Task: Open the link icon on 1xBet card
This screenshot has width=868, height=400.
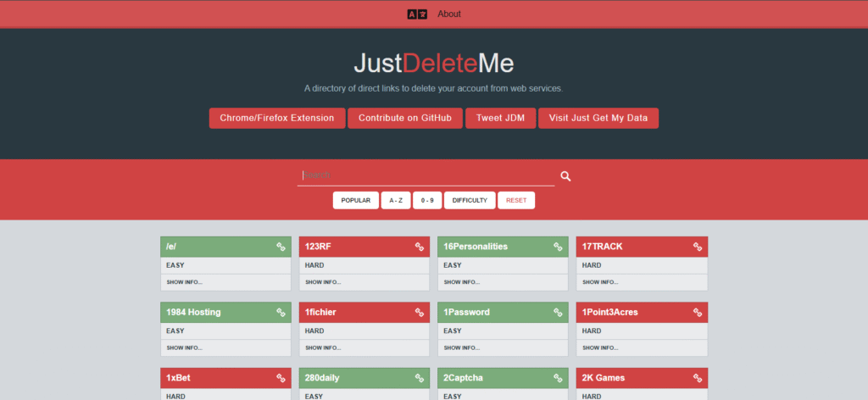Action: [281, 378]
